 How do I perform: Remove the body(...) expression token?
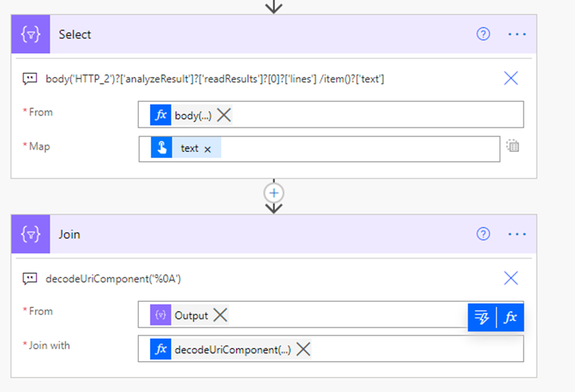click(x=224, y=115)
